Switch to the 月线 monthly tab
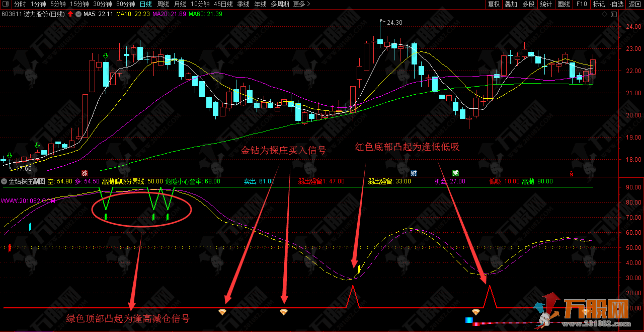 pos(180,4)
